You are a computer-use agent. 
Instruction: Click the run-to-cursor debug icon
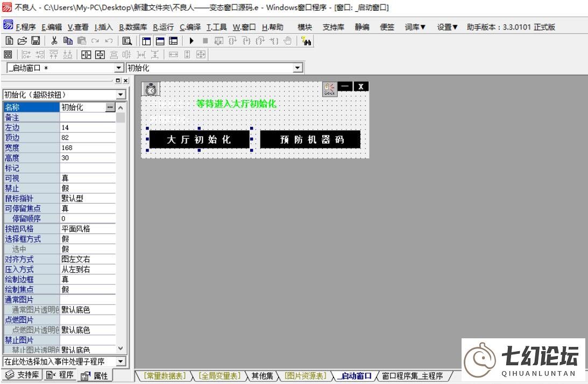(274, 41)
